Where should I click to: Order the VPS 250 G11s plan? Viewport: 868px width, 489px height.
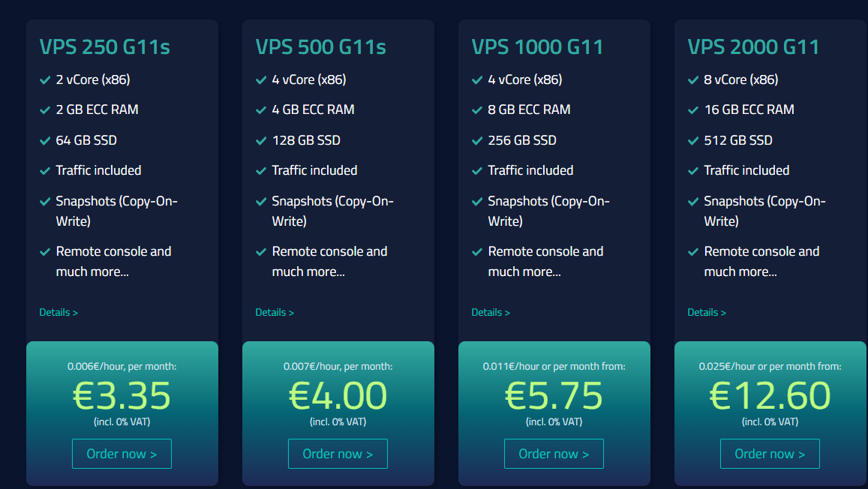(x=122, y=454)
